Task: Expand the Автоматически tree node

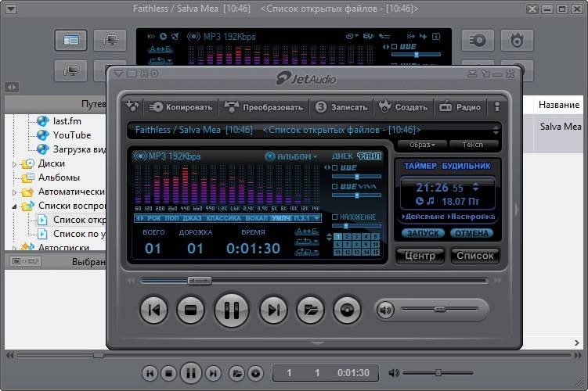Action: [15, 192]
